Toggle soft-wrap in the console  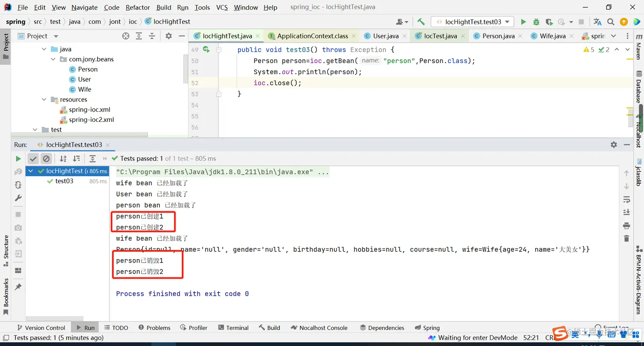[x=626, y=199]
